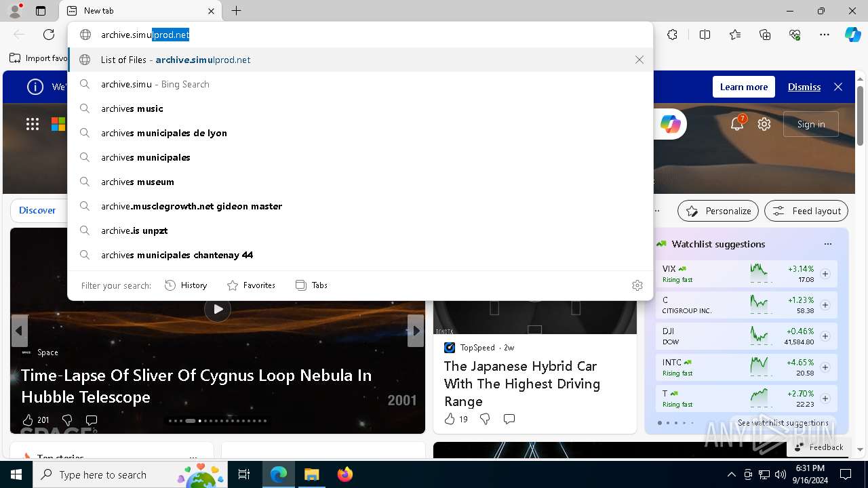Screen dimensions: 868x488
Task: Open page settings gear icon
Action: [764, 124]
